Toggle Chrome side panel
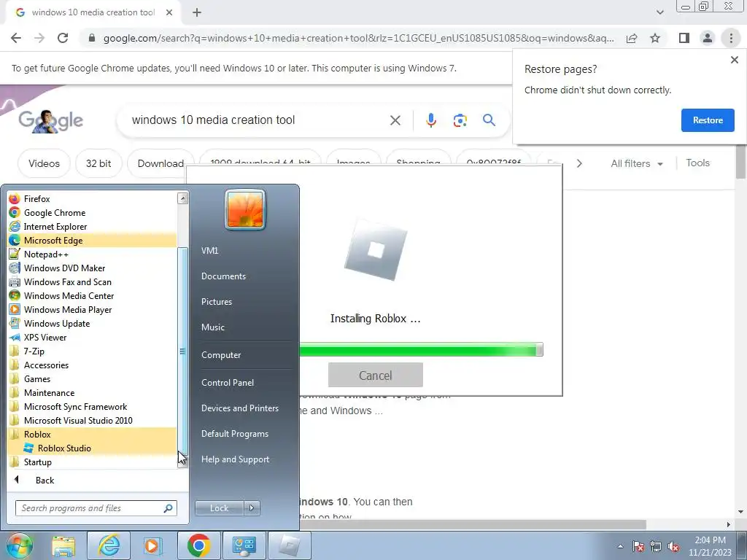Viewport: 747px width, 560px height. point(684,38)
